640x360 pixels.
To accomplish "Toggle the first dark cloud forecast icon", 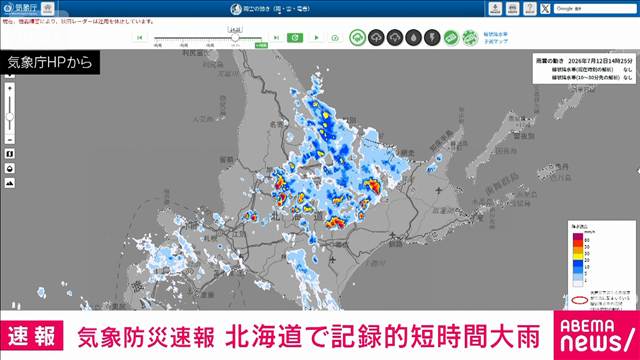I will click(376, 38).
